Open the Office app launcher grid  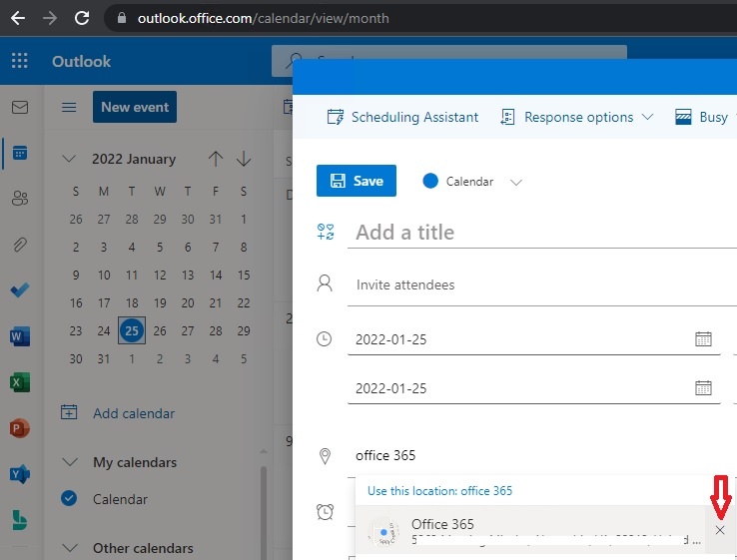(x=19, y=61)
